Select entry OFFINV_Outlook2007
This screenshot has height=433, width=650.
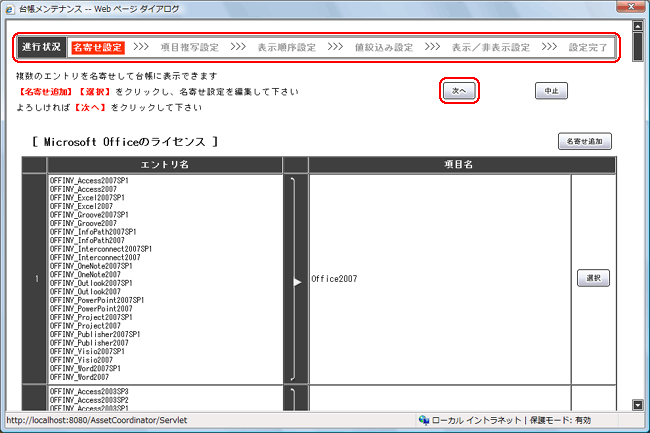(x=85, y=292)
